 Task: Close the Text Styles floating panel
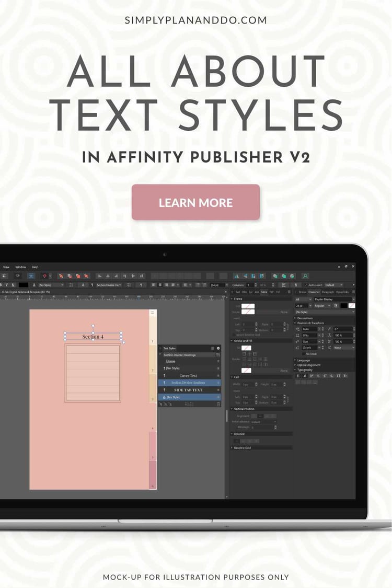218,349
